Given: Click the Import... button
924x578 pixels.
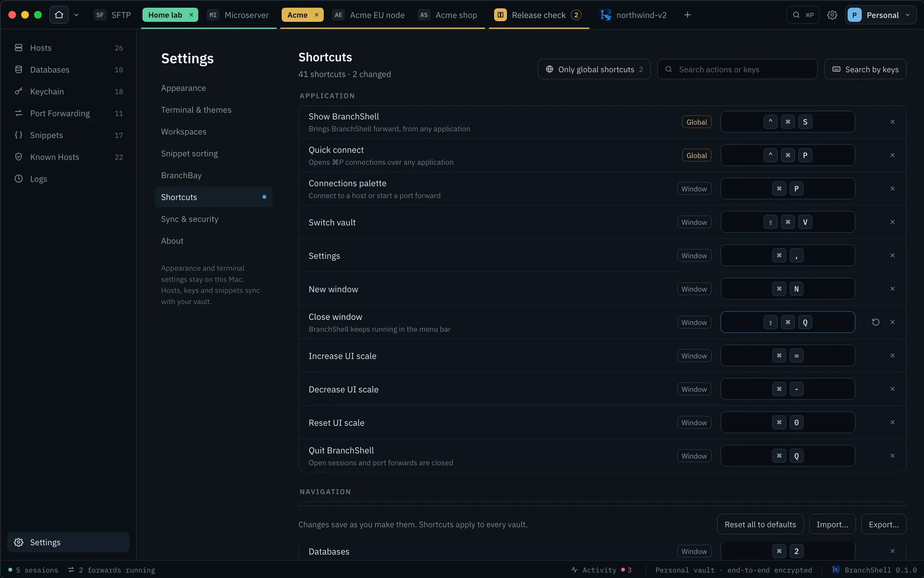Looking at the screenshot, I should point(832,524).
